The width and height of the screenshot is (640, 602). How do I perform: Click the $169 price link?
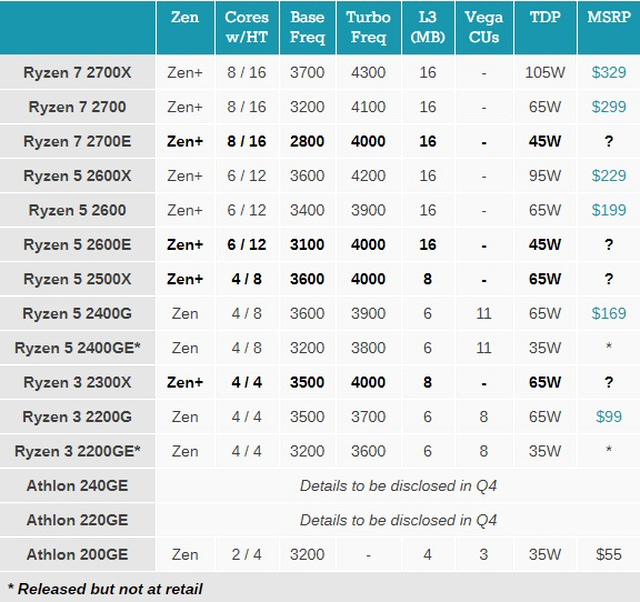pyautogui.click(x=609, y=313)
